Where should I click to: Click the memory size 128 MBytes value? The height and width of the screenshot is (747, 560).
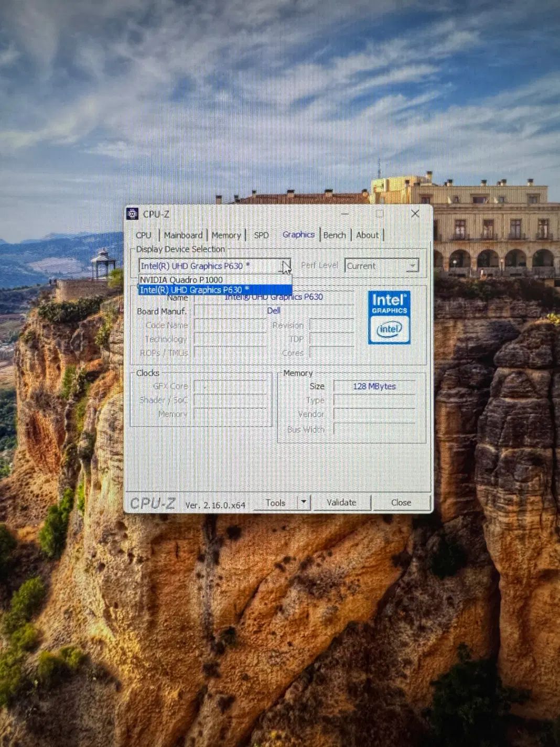pos(374,386)
